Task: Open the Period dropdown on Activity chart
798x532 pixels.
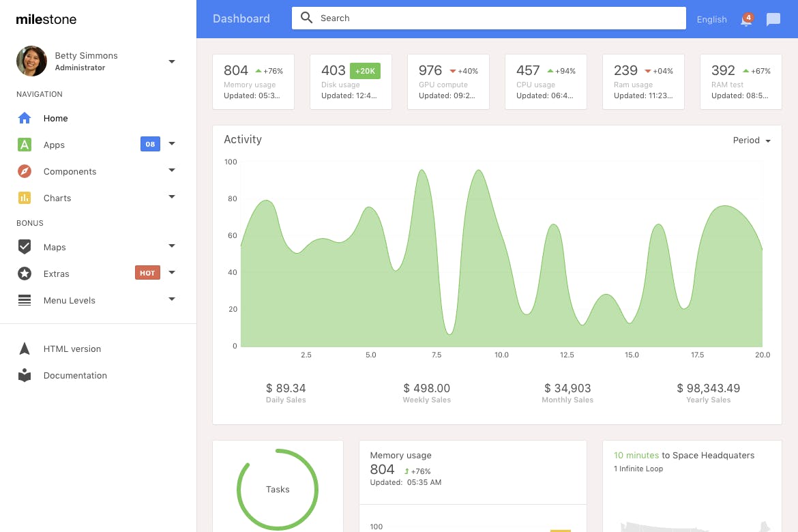Action: tap(752, 141)
